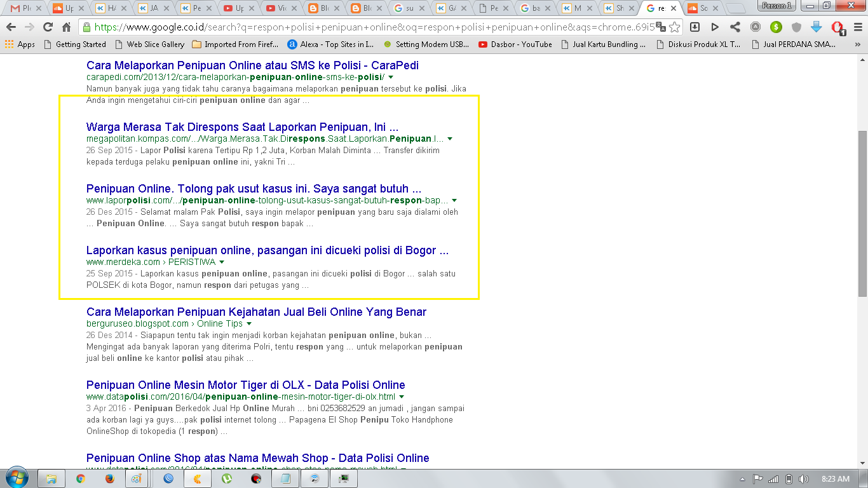Bookmark this page with the star icon
The image size is (868, 488).
[x=674, y=27]
